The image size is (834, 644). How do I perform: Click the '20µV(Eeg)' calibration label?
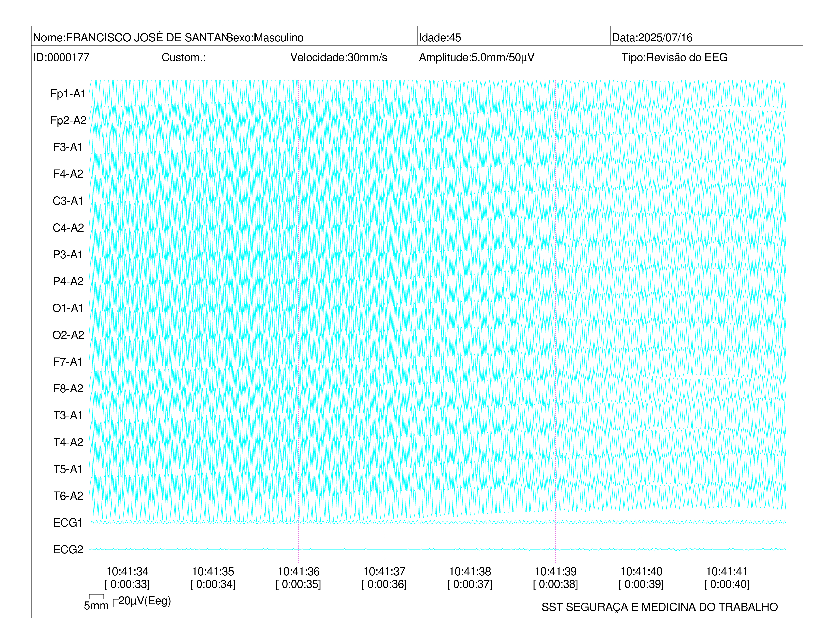tap(145, 601)
